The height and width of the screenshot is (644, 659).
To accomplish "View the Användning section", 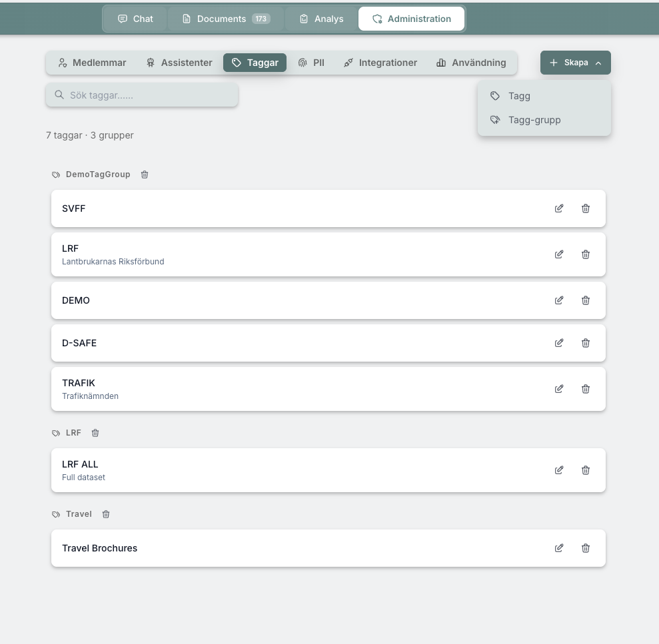I will [471, 63].
